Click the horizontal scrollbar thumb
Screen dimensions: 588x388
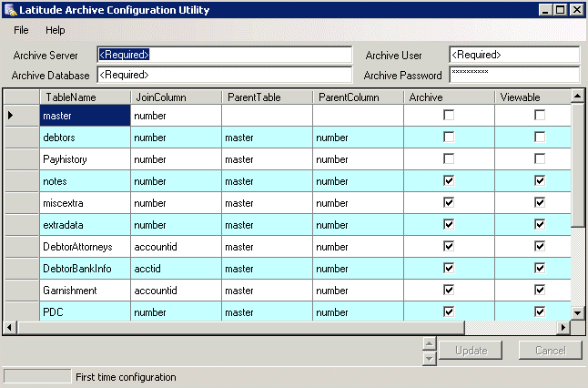[x=240, y=327]
